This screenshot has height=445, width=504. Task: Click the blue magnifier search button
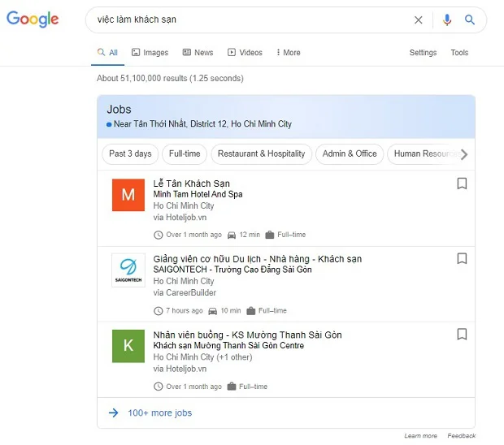click(x=470, y=20)
